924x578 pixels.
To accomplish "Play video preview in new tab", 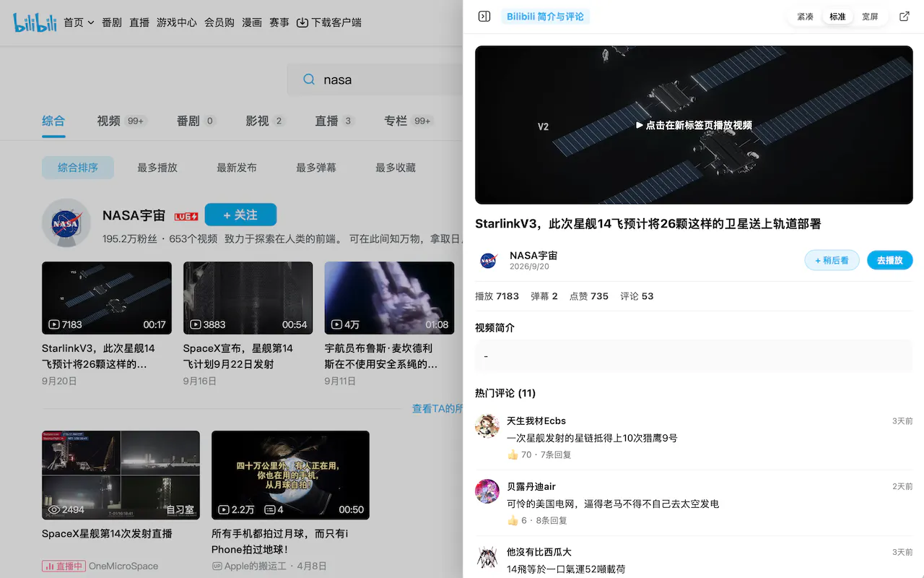I will 694,125.
